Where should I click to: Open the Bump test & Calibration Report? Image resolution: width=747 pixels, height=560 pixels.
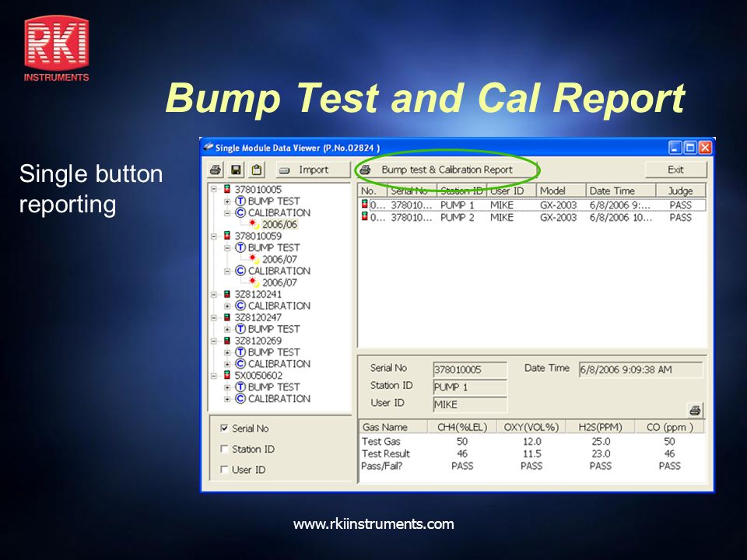446,170
